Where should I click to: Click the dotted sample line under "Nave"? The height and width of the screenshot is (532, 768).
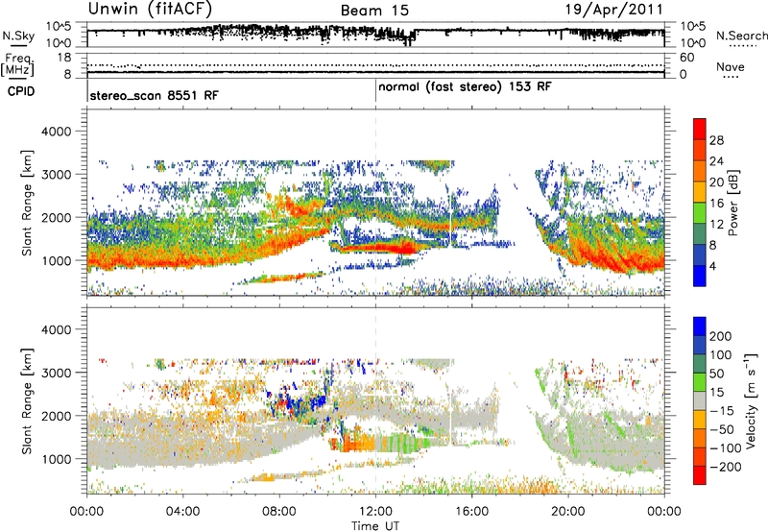pyautogui.click(x=731, y=77)
